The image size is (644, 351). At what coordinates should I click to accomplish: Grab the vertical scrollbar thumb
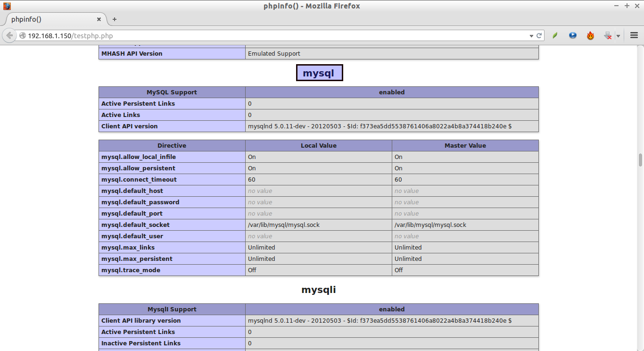click(641, 160)
